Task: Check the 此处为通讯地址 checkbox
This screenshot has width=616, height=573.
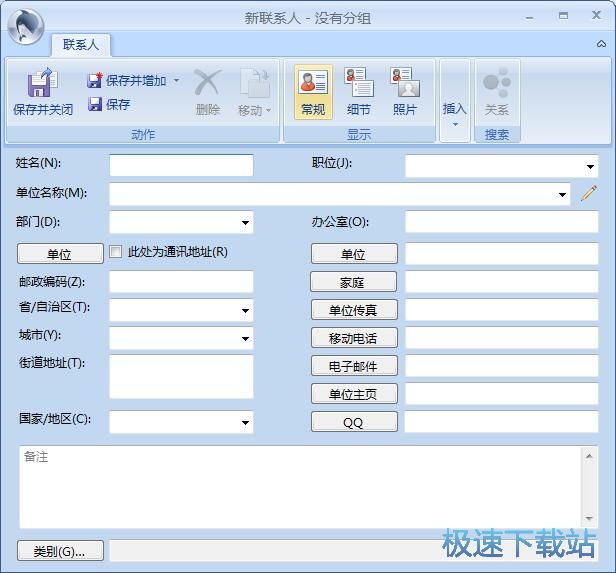Action: click(x=116, y=251)
